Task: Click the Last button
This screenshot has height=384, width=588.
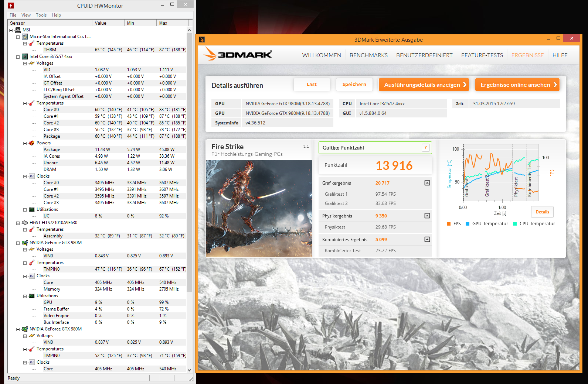Action: click(312, 85)
